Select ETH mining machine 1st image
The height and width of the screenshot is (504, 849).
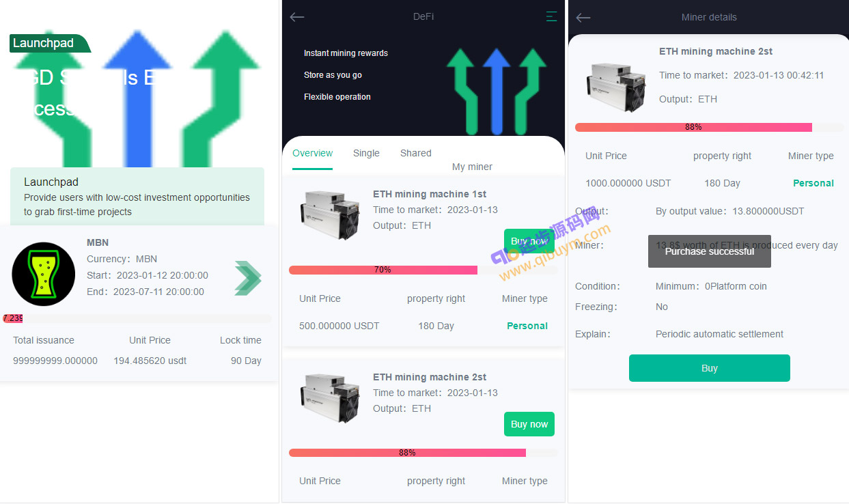pos(329,214)
